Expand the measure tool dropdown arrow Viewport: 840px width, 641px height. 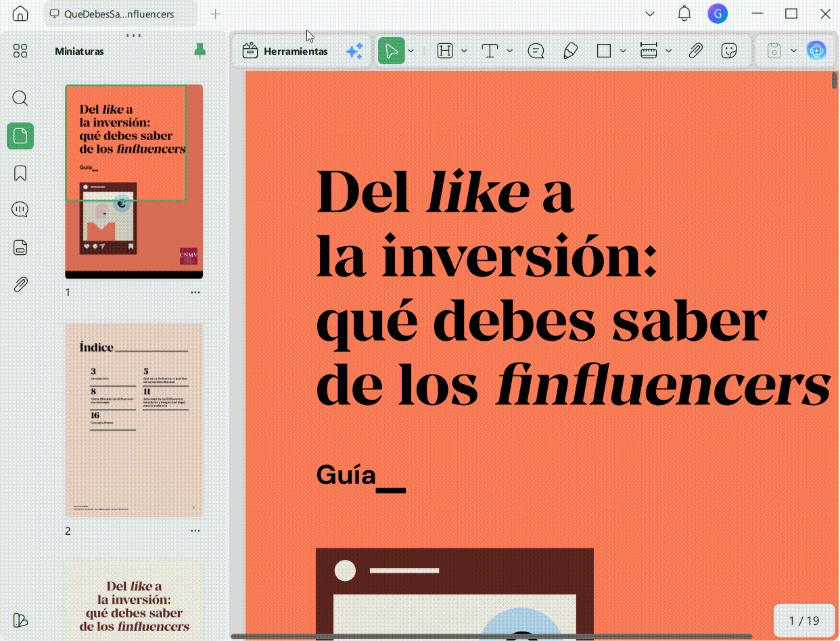tap(669, 51)
